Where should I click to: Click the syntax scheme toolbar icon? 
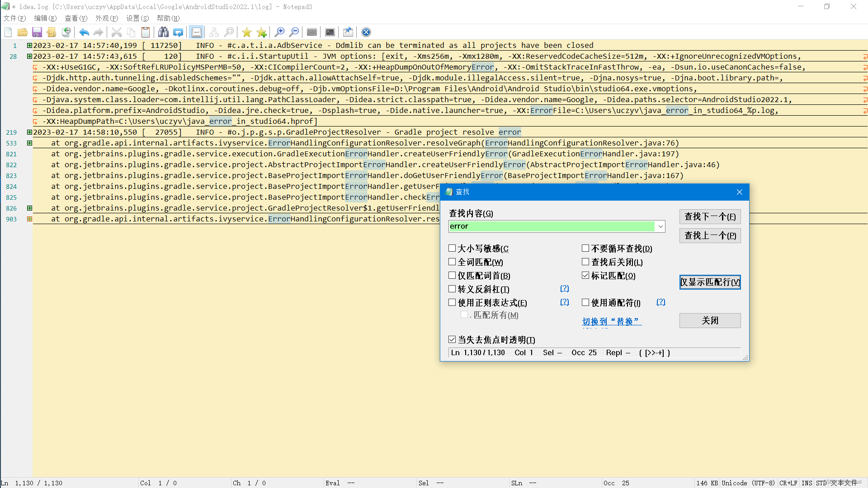click(x=312, y=32)
